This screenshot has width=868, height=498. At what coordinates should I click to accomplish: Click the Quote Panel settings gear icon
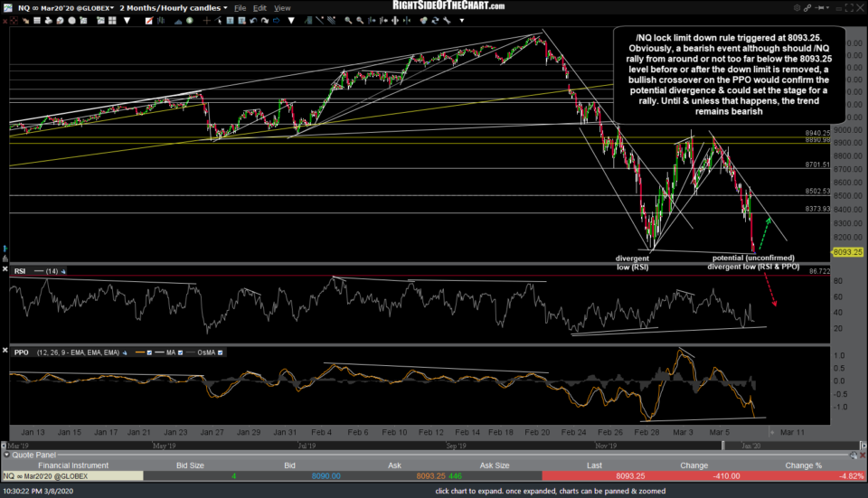(853, 455)
